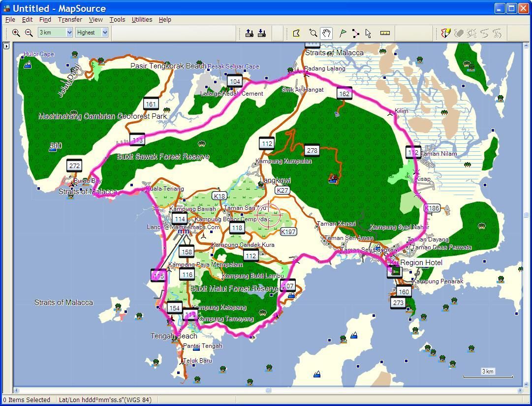
Task: Click the Taman Nilam label
Action: (x=438, y=154)
